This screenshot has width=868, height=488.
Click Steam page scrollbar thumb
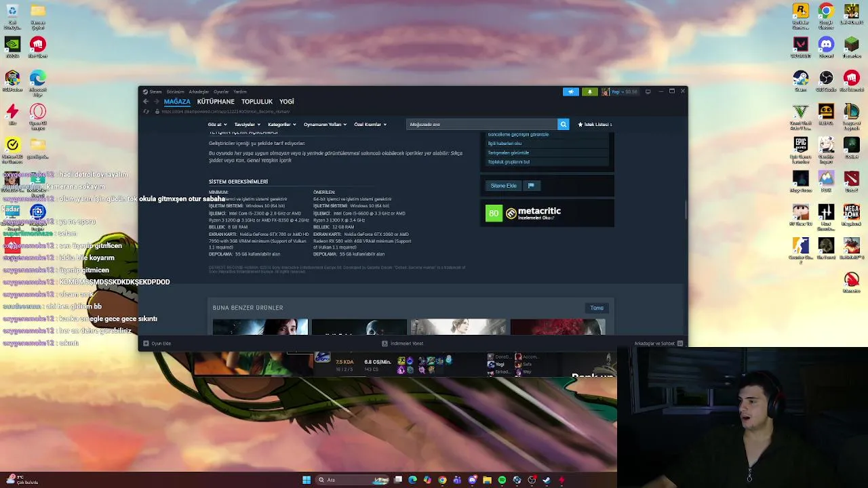point(685,210)
